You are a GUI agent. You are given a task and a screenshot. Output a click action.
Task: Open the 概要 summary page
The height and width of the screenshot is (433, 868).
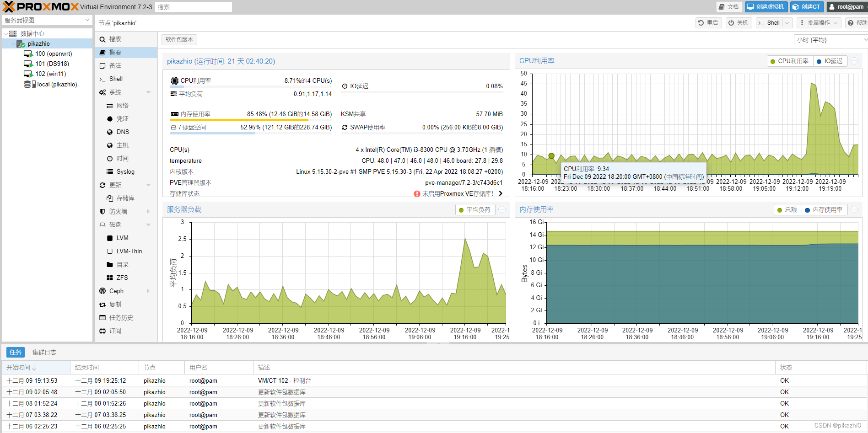click(x=126, y=53)
